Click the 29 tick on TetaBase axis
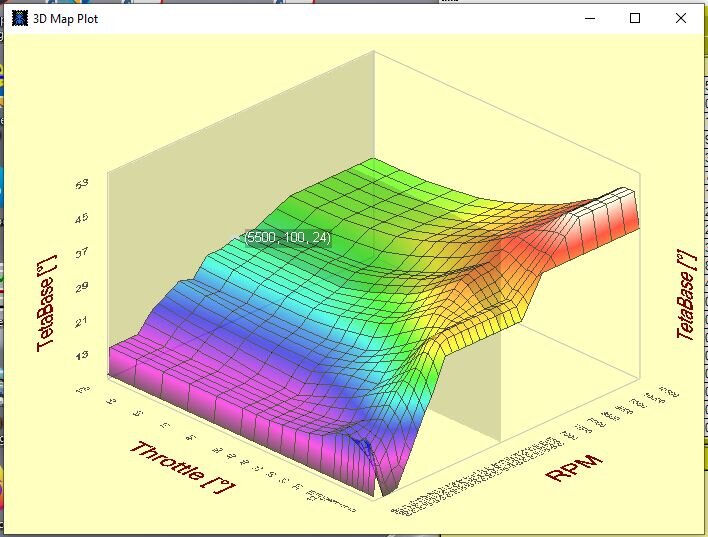This screenshot has width=708, height=537. coord(81,287)
